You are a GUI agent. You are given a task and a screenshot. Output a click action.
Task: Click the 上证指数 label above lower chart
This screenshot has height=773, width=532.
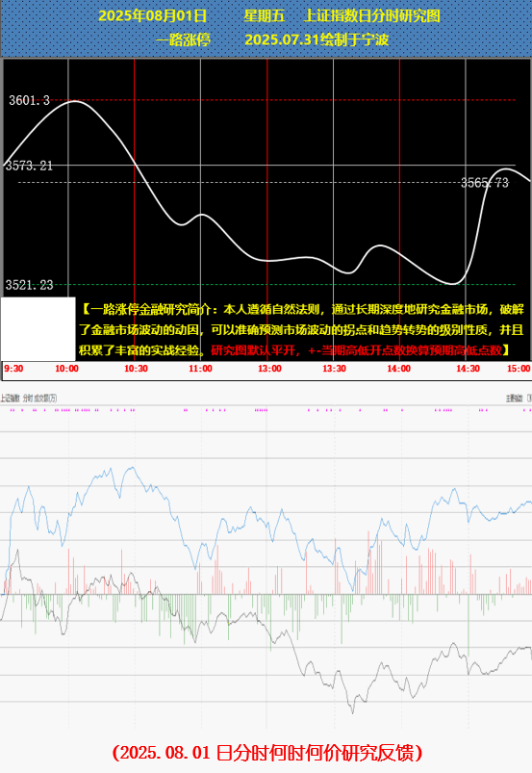click(x=10, y=399)
